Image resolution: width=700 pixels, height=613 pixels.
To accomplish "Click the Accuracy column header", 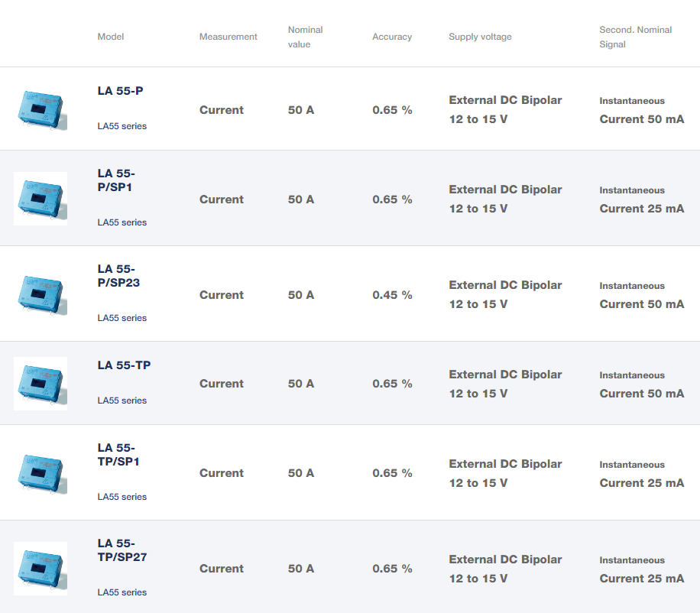I will pyautogui.click(x=391, y=37).
